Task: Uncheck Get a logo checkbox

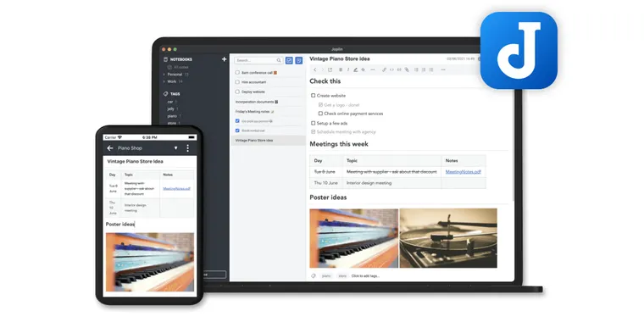Action: pos(321,105)
